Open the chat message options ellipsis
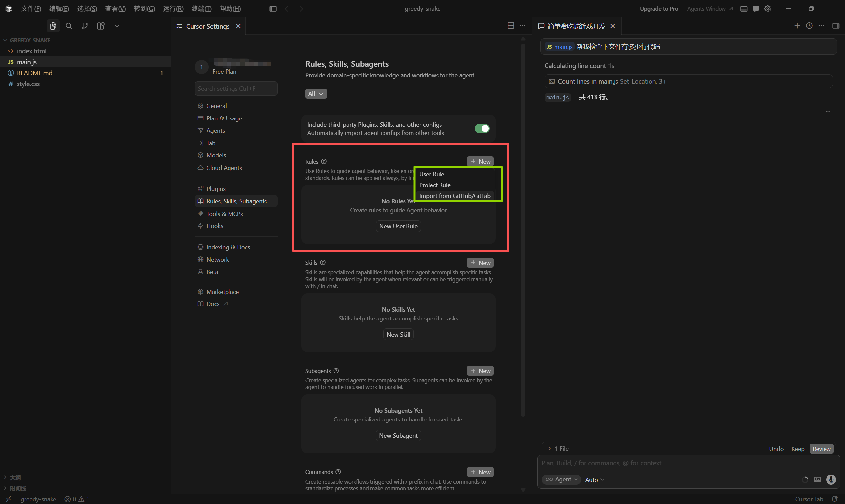Screen dimensions: 845x504 tap(828, 112)
